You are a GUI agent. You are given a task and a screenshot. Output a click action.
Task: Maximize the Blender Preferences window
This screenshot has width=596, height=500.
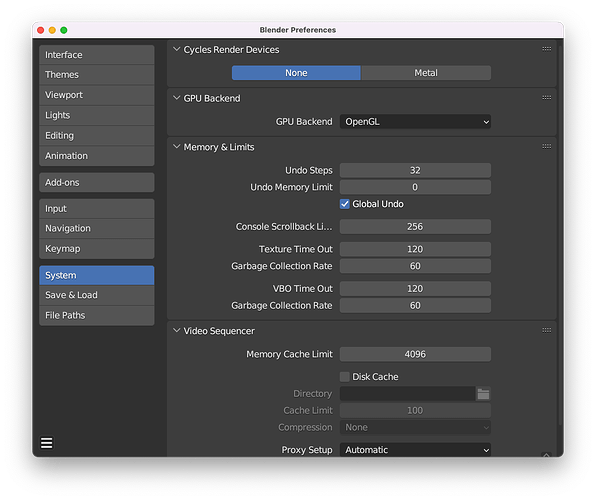tap(64, 30)
